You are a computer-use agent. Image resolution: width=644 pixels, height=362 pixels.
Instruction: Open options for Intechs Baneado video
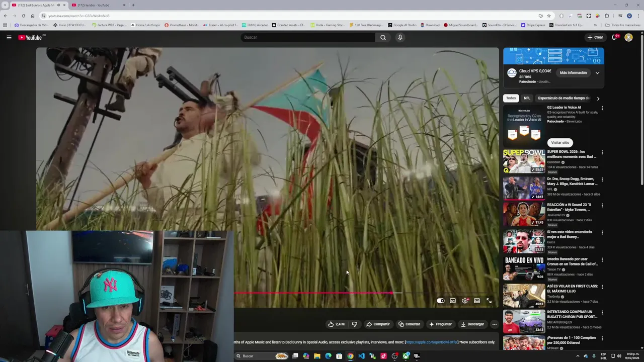602,260
